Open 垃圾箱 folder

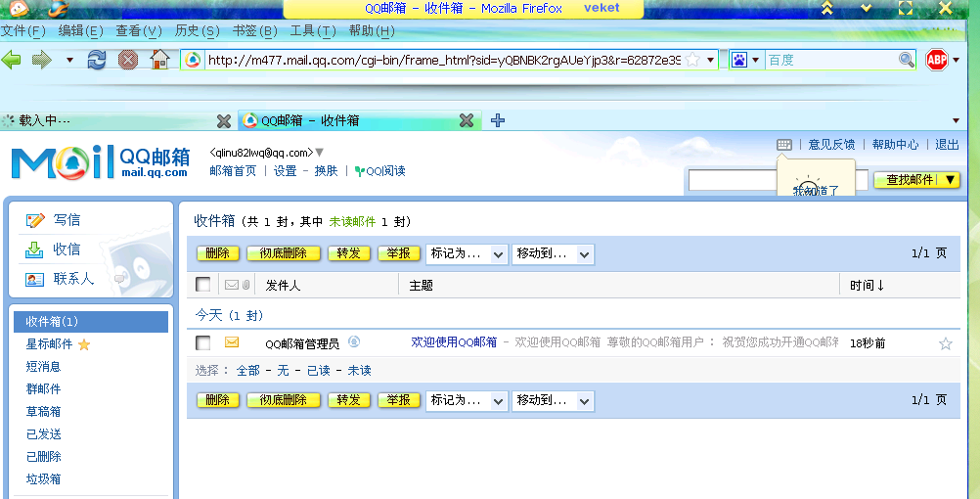click(x=44, y=479)
